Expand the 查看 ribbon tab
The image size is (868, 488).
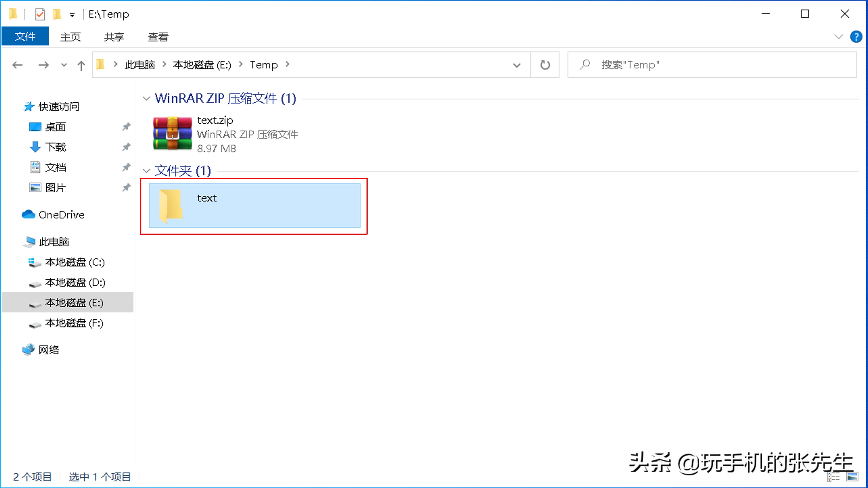[158, 37]
